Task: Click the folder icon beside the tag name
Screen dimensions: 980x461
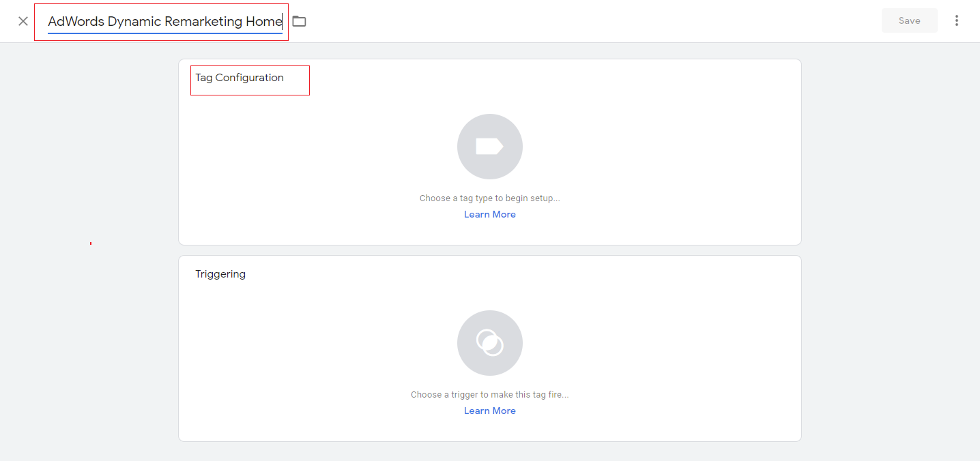Action: coord(299,21)
